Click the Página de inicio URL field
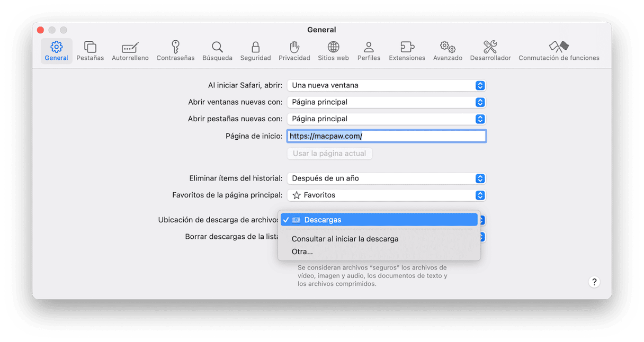644x342 pixels. click(386, 136)
